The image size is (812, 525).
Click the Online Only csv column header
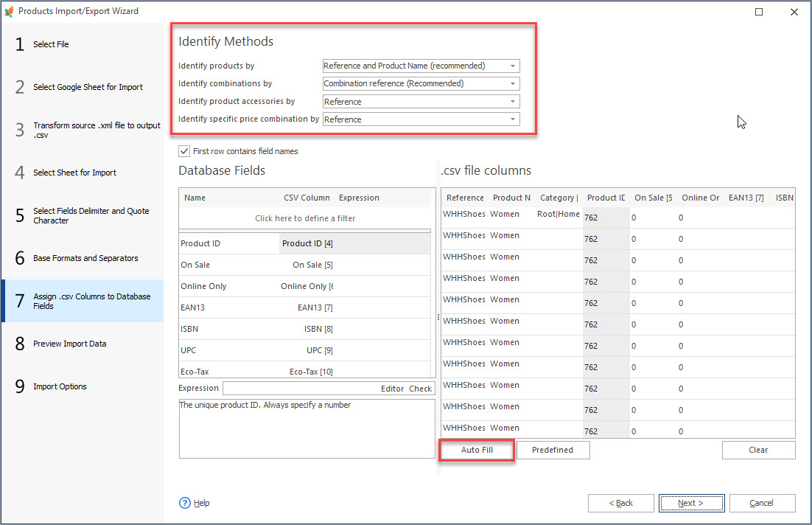click(700, 198)
